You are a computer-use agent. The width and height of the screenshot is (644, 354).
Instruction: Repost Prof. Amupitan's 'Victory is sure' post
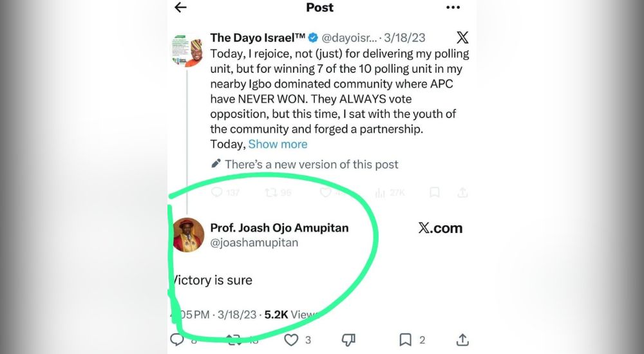[233, 339]
